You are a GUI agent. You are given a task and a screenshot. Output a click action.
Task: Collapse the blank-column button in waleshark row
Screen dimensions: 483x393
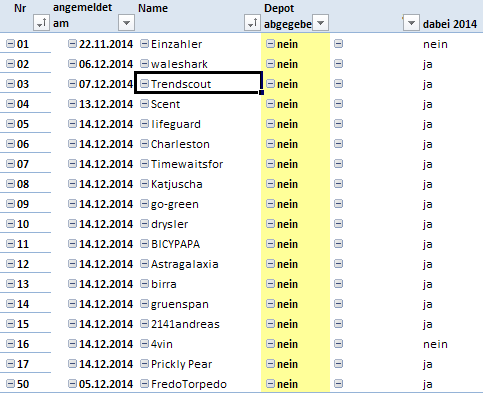coord(339,64)
